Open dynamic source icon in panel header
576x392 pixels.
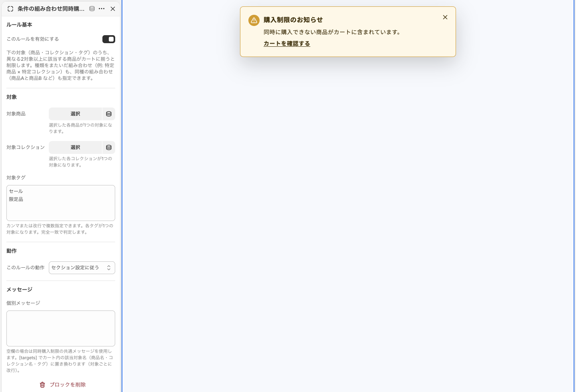point(92,9)
